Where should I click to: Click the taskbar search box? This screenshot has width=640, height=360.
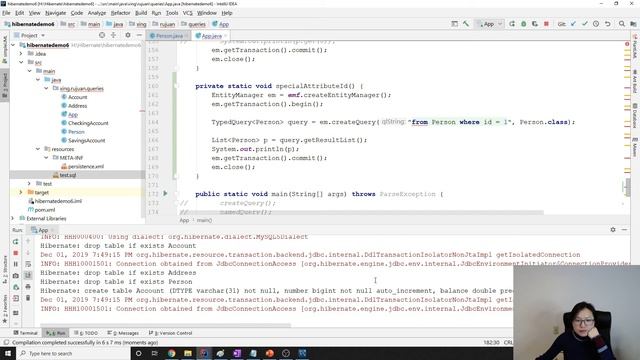pos(73,353)
